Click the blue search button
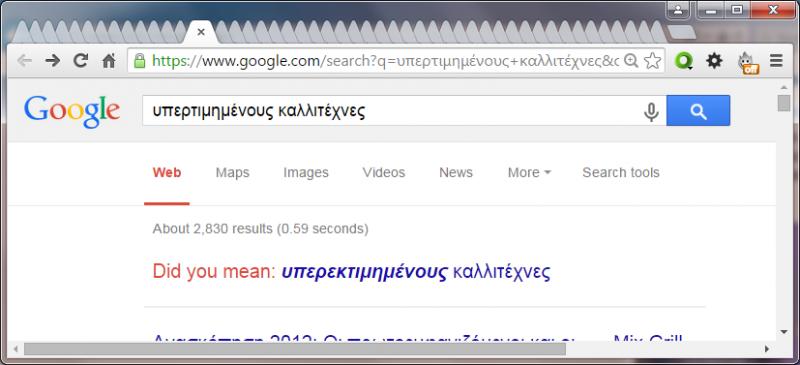 pos(698,110)
